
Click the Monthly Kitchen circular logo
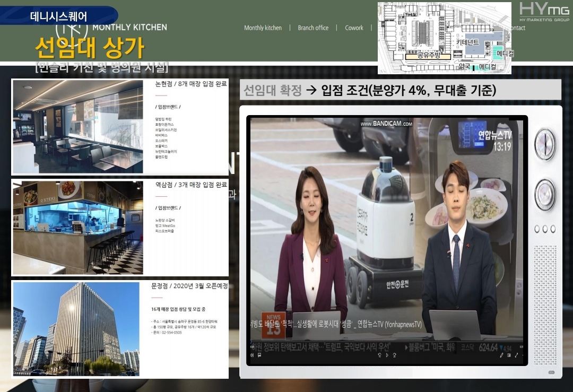click(71, 27)
